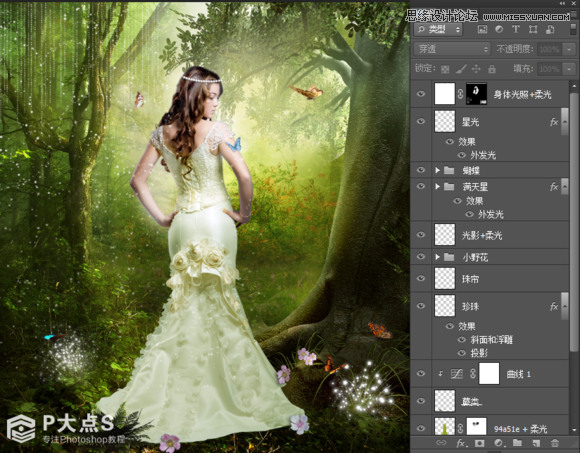
Task: Select the 光影+柔光 layer by name
Action: 482,235
